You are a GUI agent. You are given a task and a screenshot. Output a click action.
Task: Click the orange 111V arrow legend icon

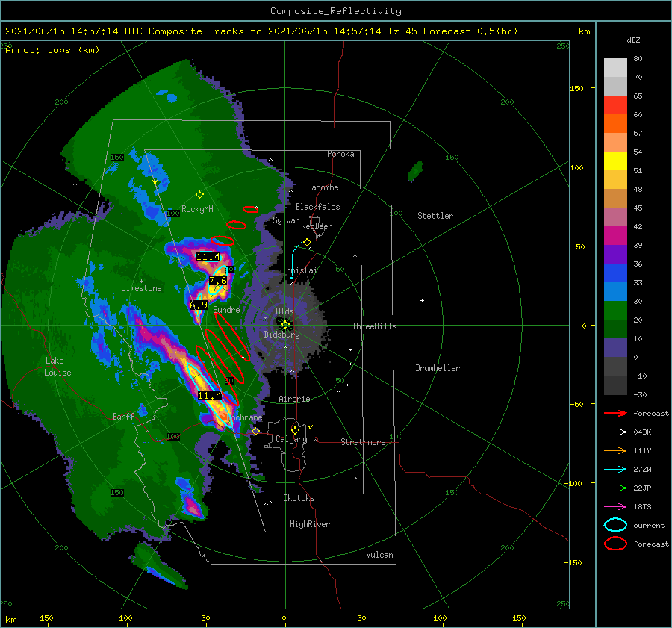click(615, 450)
